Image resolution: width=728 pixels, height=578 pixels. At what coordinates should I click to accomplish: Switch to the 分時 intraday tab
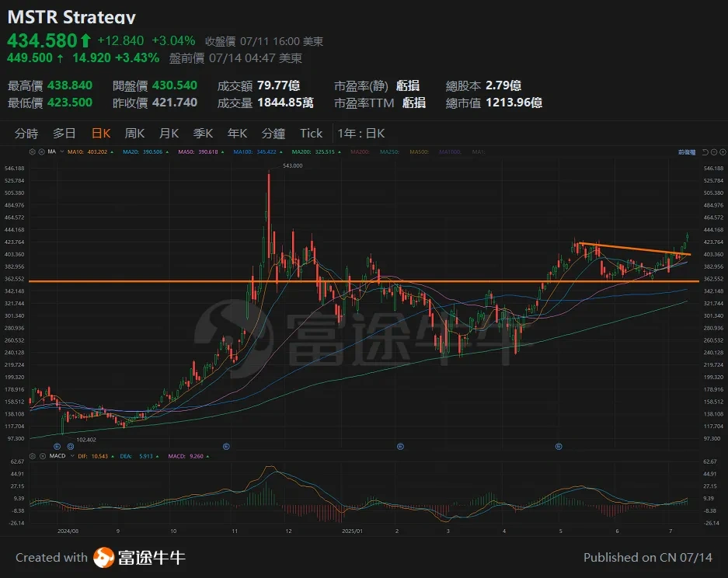[x=26, y=134]
